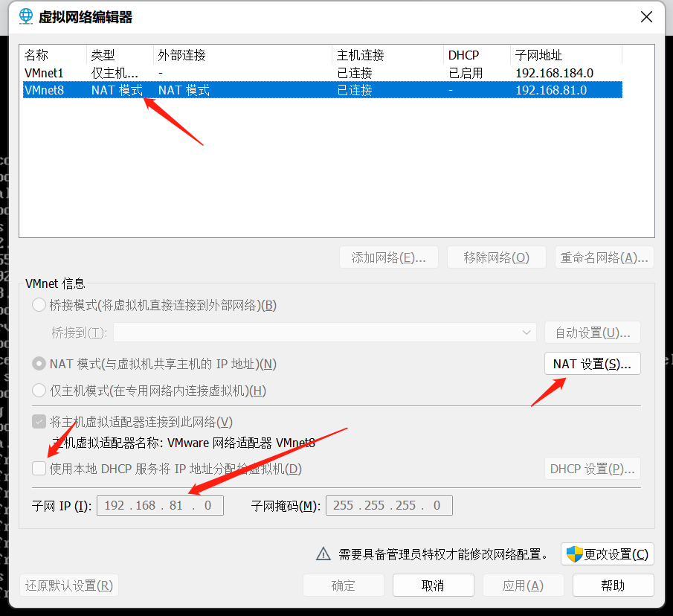Click 已启用 DHCP cell for VMnet1

[466, 73]
